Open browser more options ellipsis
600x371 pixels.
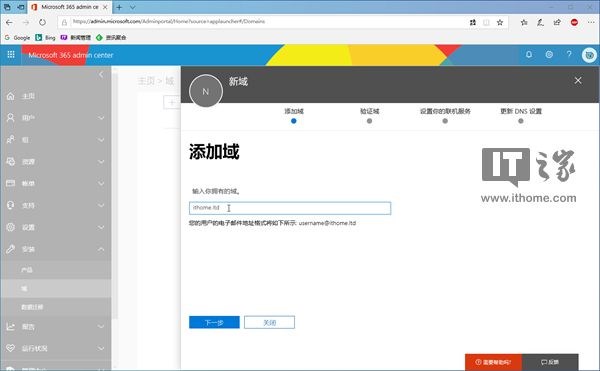point(591,23)
